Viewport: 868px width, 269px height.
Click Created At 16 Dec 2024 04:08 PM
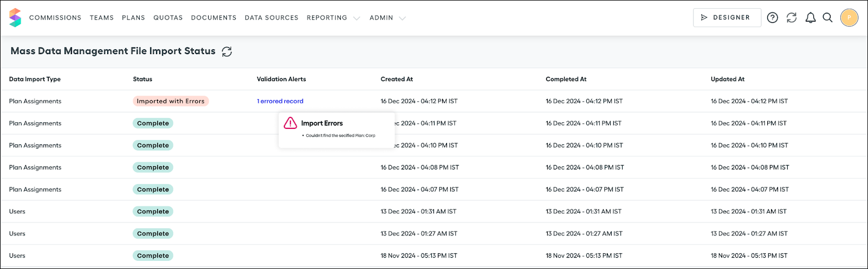coord(420,168)
